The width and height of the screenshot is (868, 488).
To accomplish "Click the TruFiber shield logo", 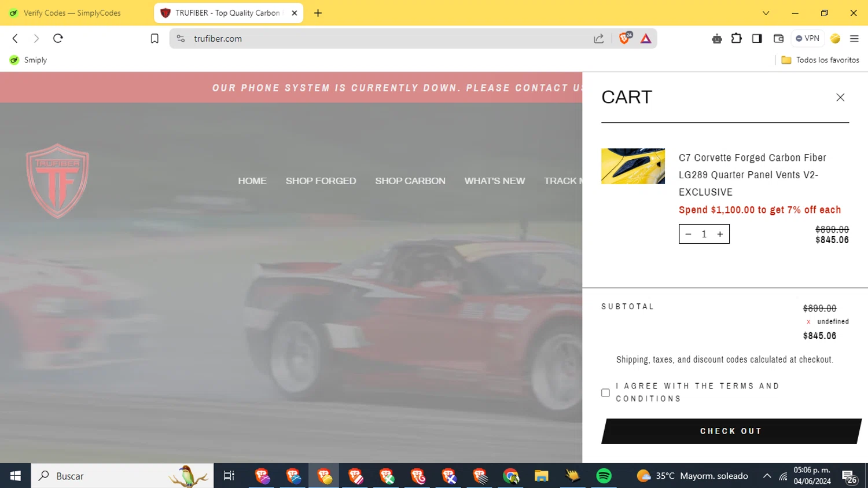I will (57, 181).
